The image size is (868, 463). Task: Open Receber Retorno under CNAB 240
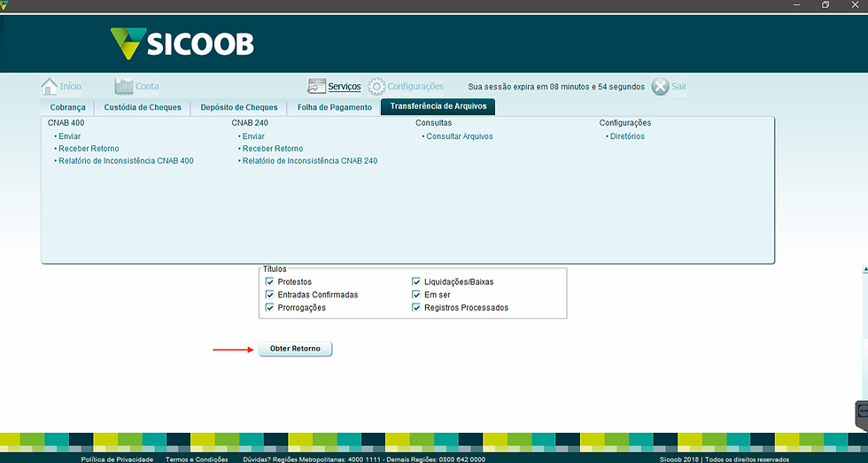(x=273, y=148)
